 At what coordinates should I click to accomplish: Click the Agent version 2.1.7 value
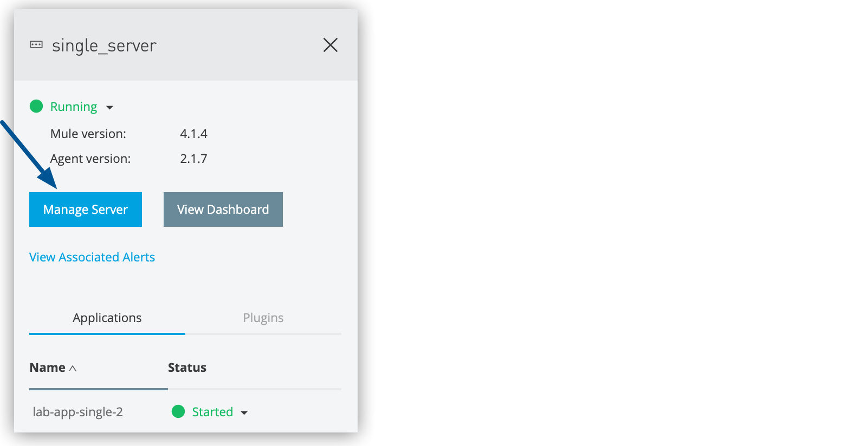[193, 159]
